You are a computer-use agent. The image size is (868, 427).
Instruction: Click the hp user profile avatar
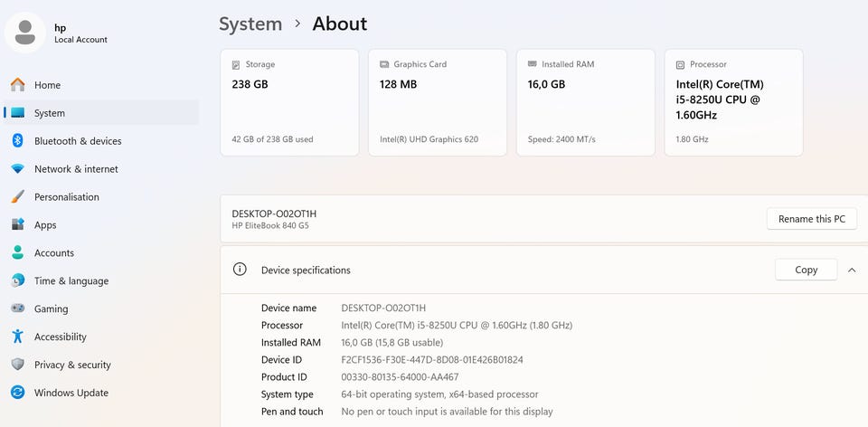coord(25,33)
